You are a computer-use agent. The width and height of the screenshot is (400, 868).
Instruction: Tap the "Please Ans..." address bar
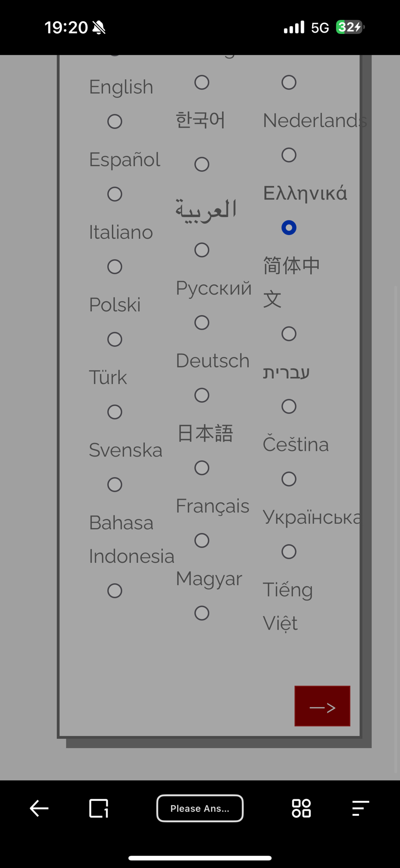[x=200, y=808]
